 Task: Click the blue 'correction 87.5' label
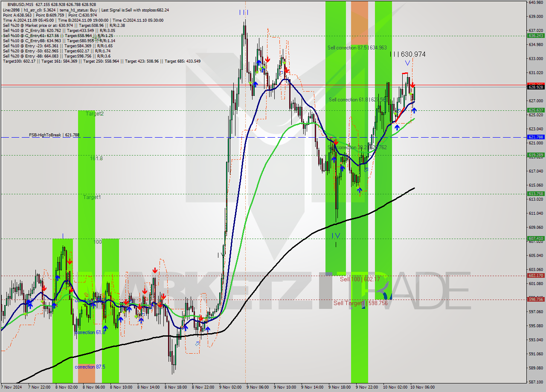click(90, 367)
